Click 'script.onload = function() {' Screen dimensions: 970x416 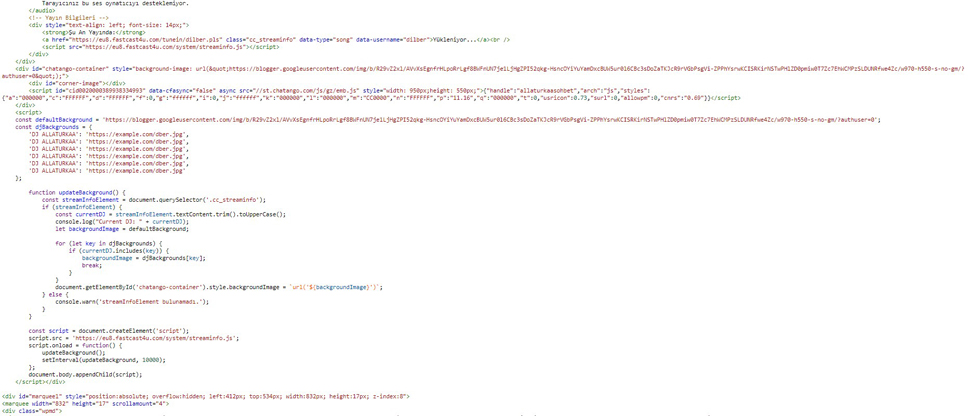click(x=76, y=345)
